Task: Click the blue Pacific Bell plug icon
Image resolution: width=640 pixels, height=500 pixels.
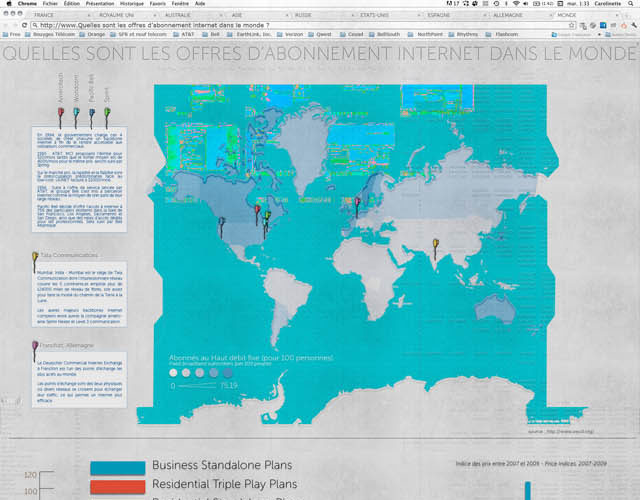Action: (92, 112)
